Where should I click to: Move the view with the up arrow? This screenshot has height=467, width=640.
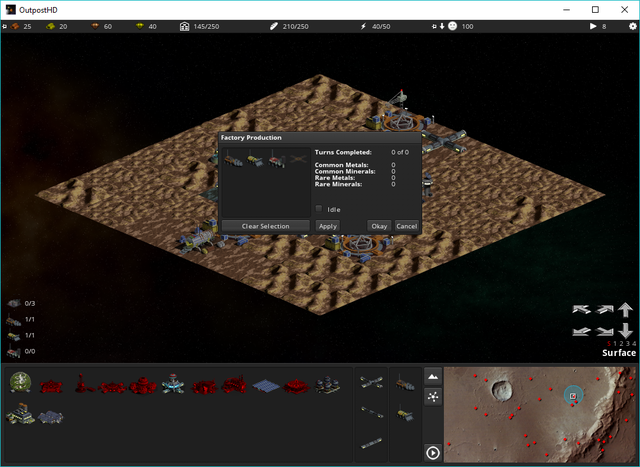click(x=625, y=310)
